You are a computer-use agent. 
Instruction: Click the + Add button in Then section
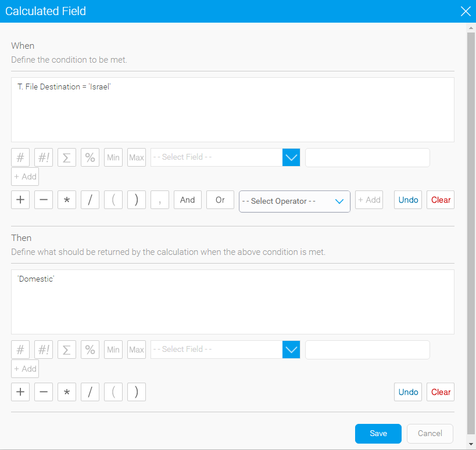[25, 369]
